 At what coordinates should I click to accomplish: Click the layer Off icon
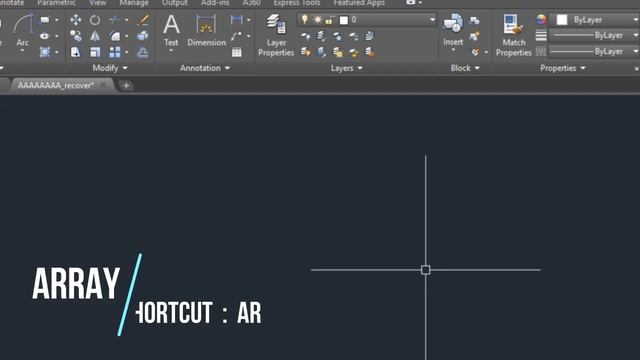point(305,36)
